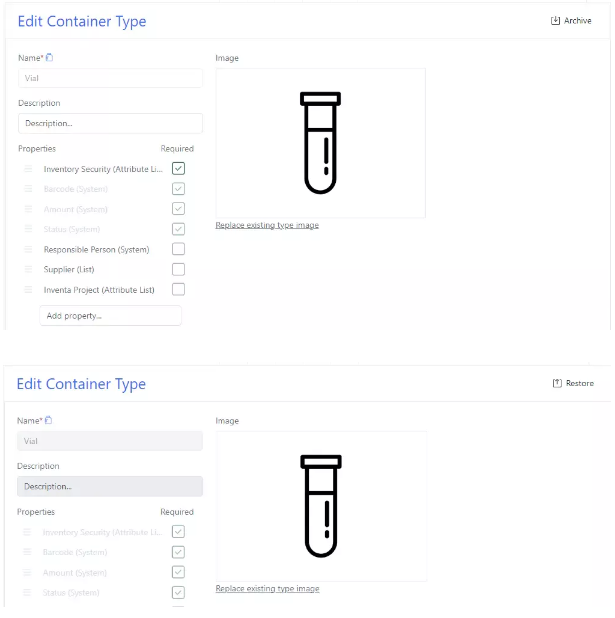
Task: Grab the drag handle for Responsible Person property
Action: pyautogui.click(x=29, y=250)
